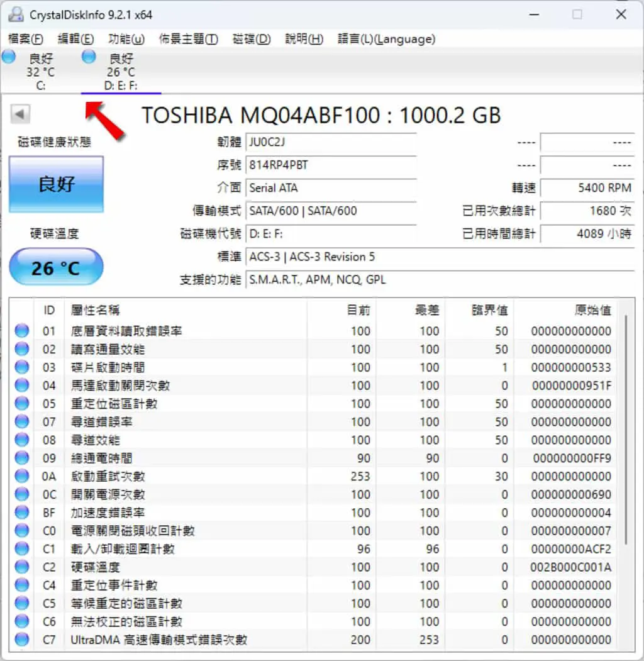Click the 目前 column header
644x661 pixels.
[x=341, y=310]
